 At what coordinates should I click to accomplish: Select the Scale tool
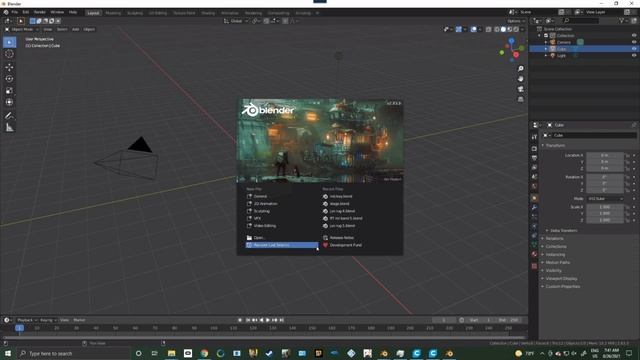click(9, 91)
